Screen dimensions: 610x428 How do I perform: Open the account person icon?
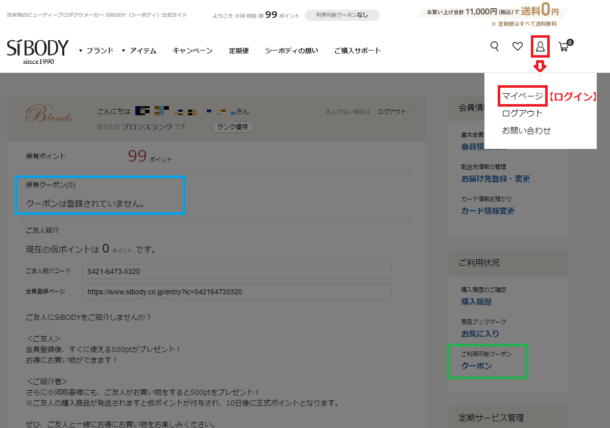tap(540, 47)
